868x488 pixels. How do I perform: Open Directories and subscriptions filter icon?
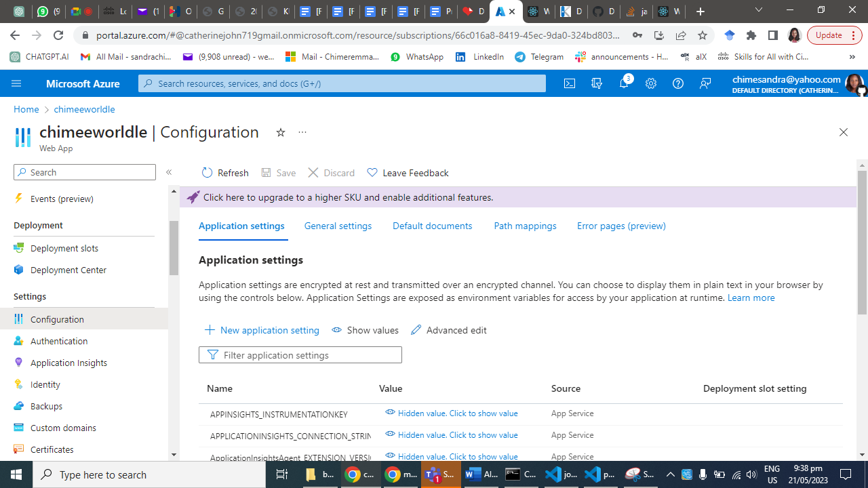pyautogui.click(x=597, y=83)
